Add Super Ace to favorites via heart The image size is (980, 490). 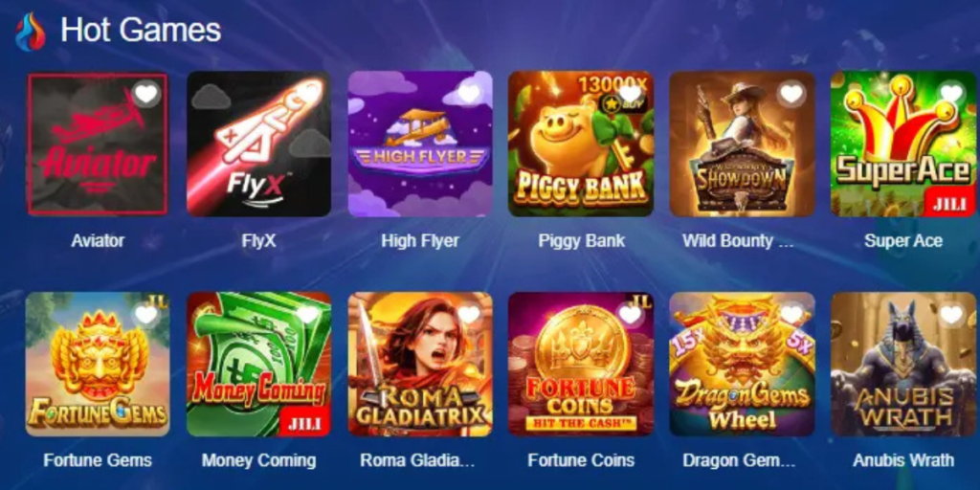coord(952,94)
